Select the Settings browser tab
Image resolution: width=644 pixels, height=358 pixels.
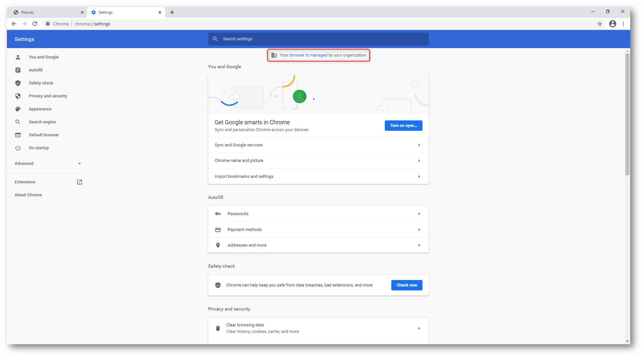click(x=126, y=12)
